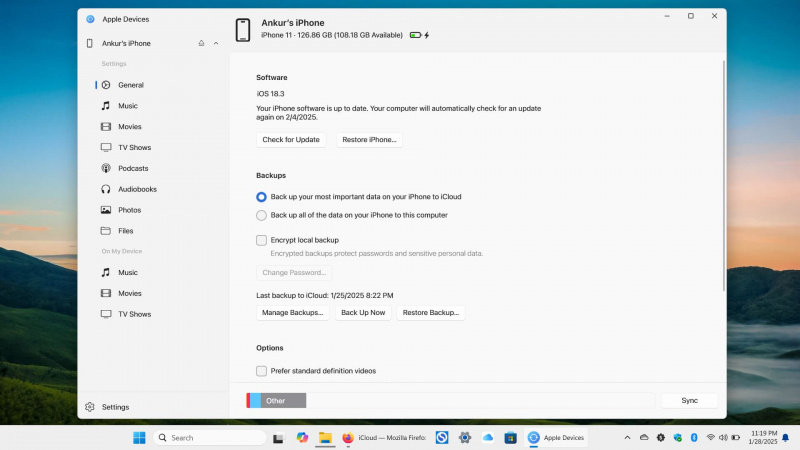The image size is (800, 450).
Task: Click the Apple Devices app logo icon
Action: pos(90,19)
